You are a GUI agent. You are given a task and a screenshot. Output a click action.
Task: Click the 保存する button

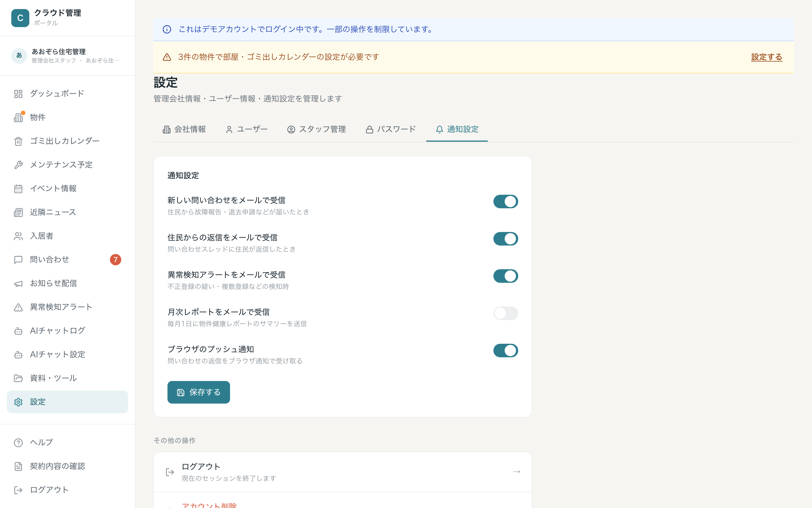coord(199,392)
